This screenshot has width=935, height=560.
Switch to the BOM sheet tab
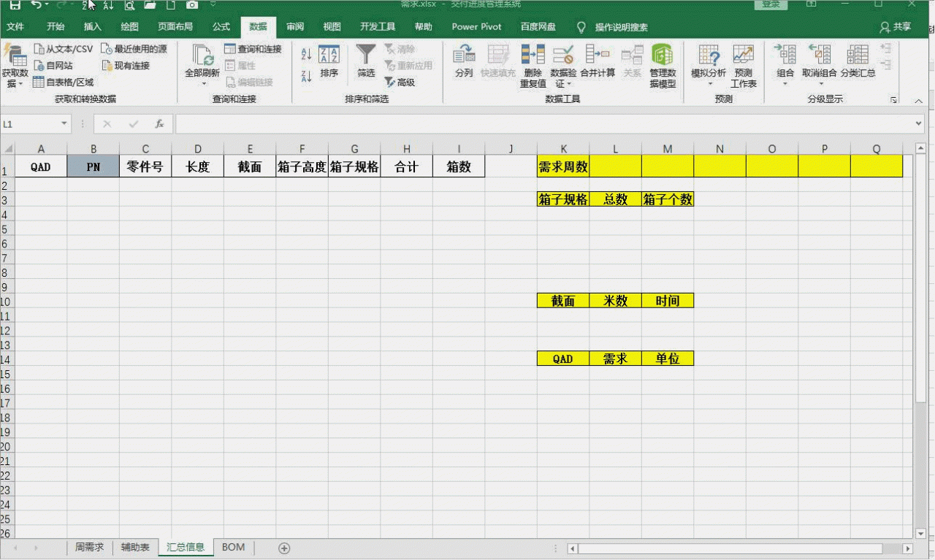point(233,547)
